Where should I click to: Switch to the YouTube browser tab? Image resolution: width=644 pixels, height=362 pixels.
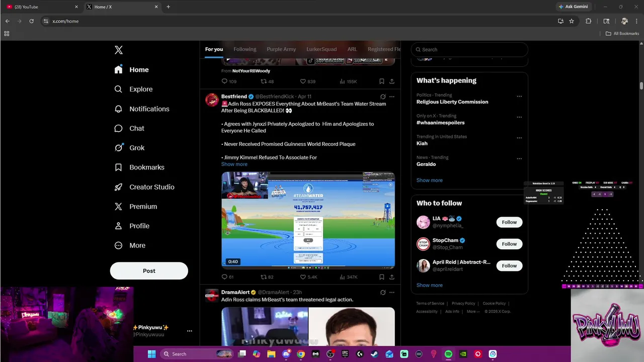tap(42, 7)
